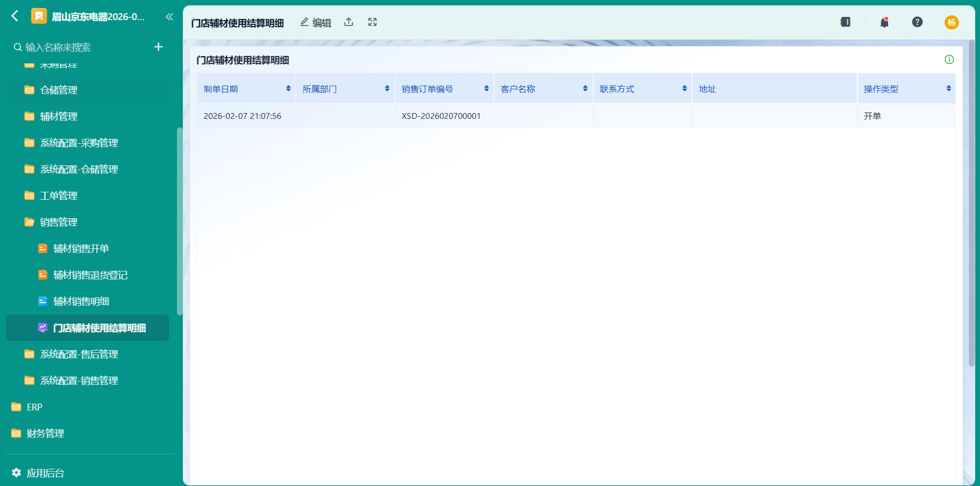This screenshot has width=980, height=486.
Task: Sort by 销售订单编号 column arrows
Action: 487,89
